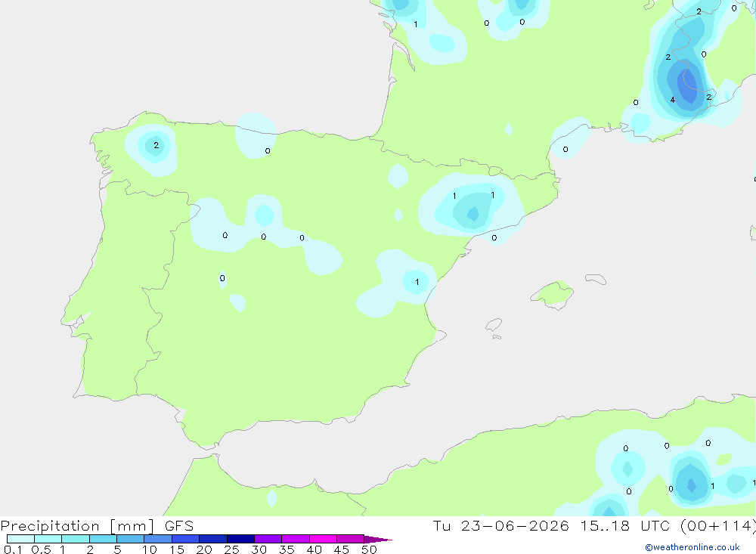The image size is (756, 554).
Task: Click legend scale label '45'
Action: pyautogui.click(x=342, y=549)
